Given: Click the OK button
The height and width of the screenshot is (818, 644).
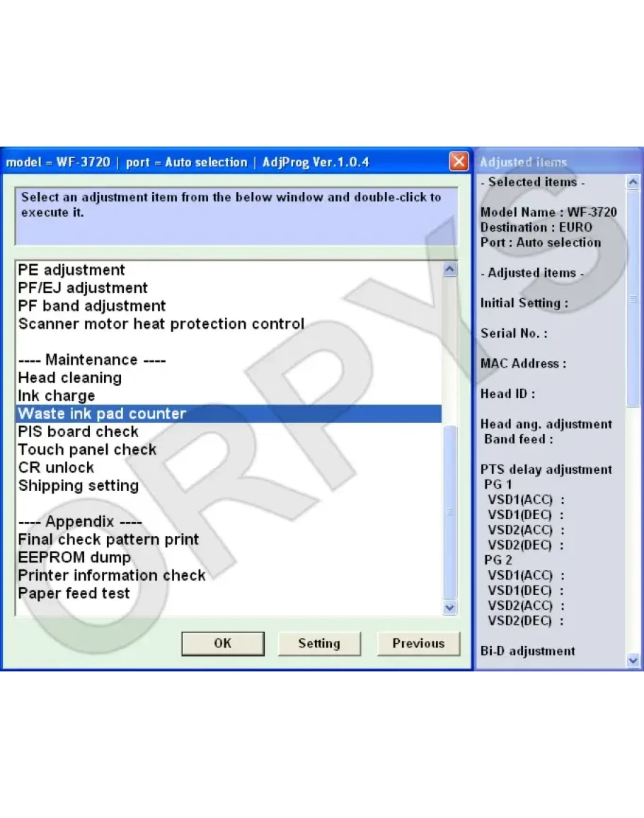Looking at the screenshot, I should point(222,643).
